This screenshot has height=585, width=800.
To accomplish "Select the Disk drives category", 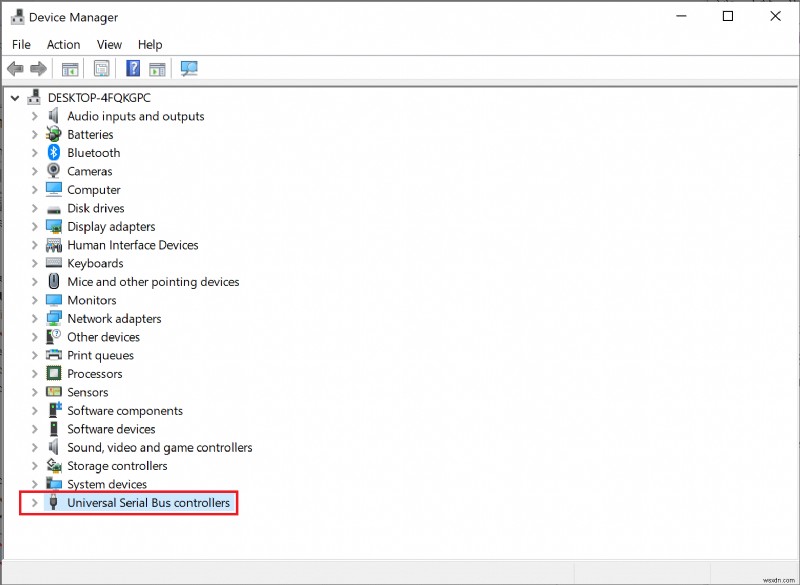I will click(x=97, y=208).
